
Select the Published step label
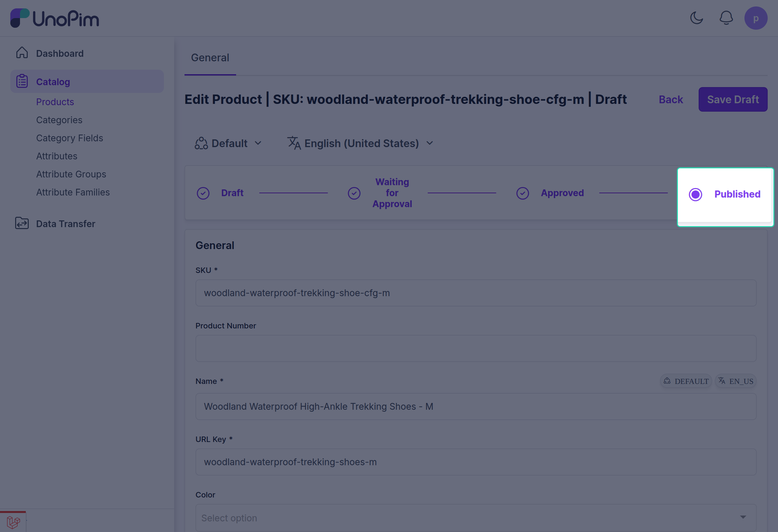(x=737, y=194)
